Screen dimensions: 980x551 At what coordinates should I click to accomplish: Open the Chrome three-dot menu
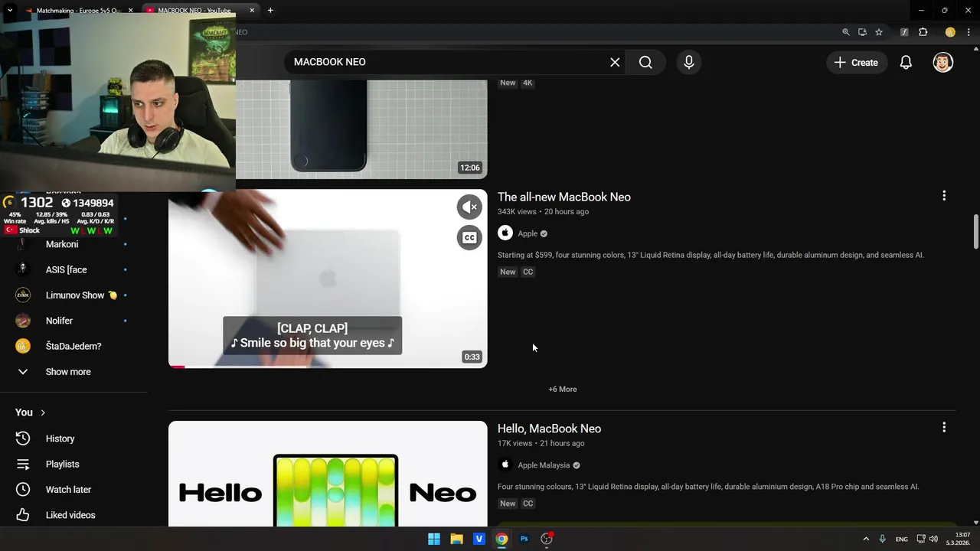(x=969, y=32)
